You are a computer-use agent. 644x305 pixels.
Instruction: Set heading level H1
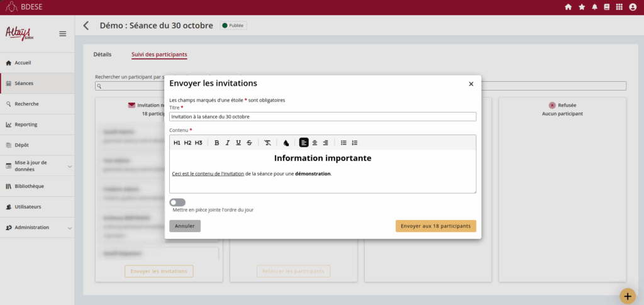[177, 143]
